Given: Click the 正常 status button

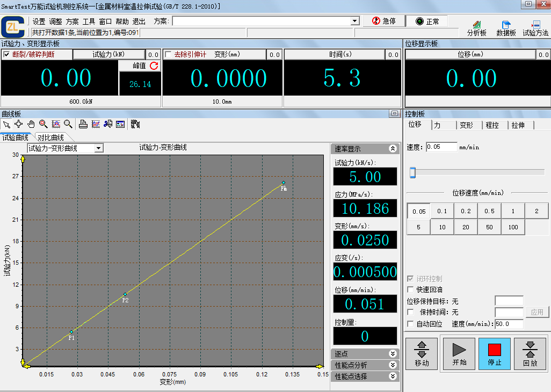Looking at the screenshot, I should click(427, 21).
